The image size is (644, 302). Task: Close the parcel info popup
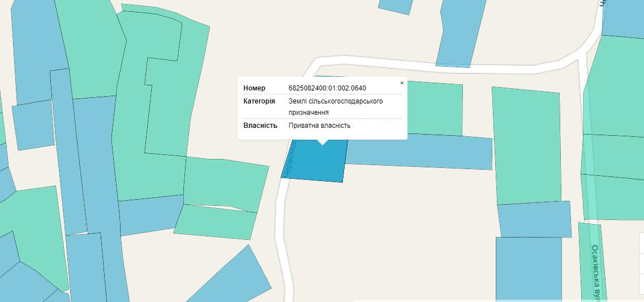point(402,83)
